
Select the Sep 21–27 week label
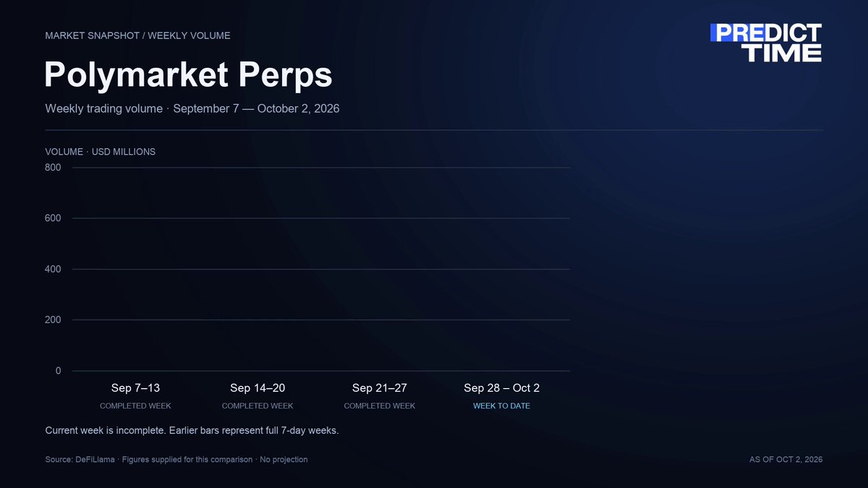pyautogui.click(x=380, y=388)
